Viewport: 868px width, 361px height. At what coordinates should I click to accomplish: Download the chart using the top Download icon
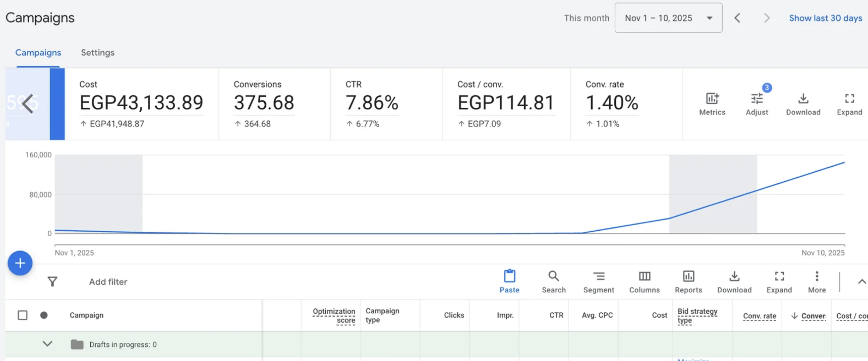coord(803,99)
